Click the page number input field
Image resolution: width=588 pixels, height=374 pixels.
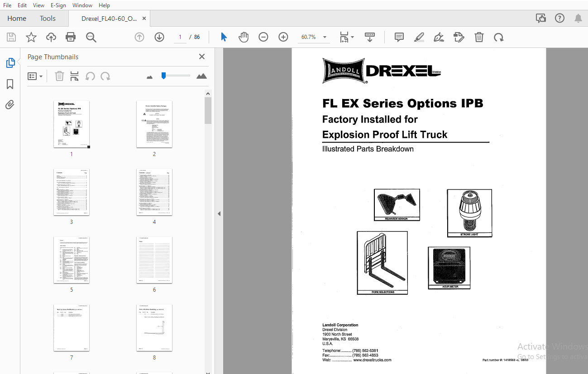click(x=180, y=37)
